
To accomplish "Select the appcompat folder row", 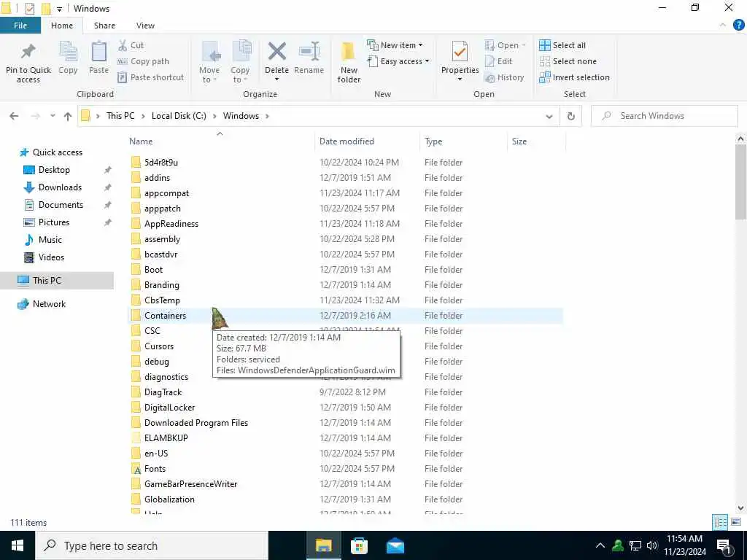I will pos(345,192).
